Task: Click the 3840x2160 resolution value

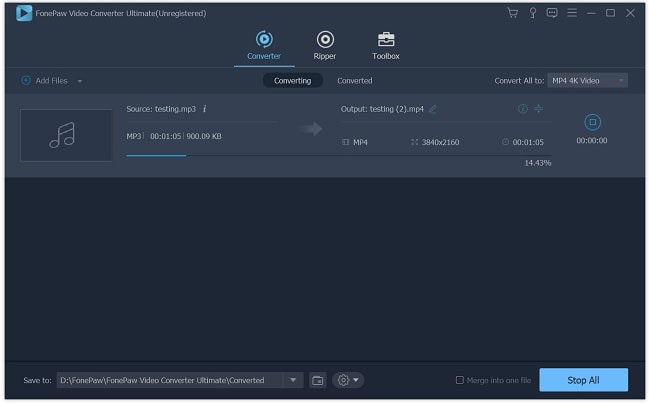Action: click(440, 142)
